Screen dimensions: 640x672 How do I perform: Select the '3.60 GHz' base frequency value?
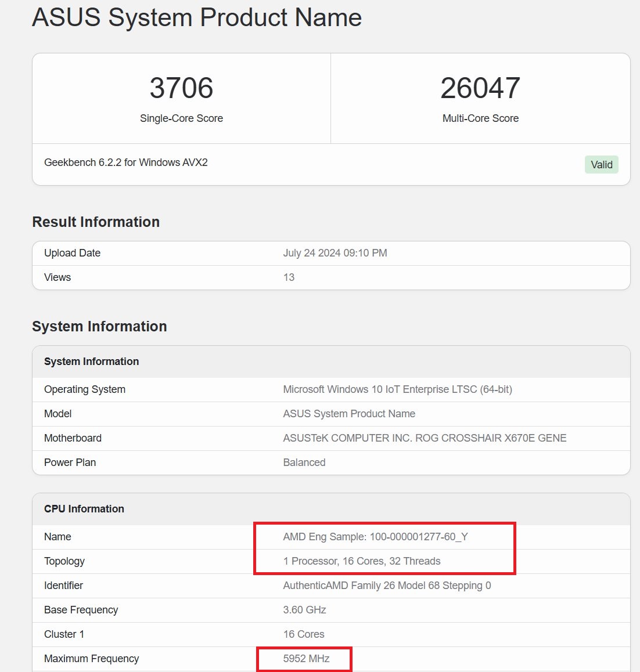click(x=304, y=610)
